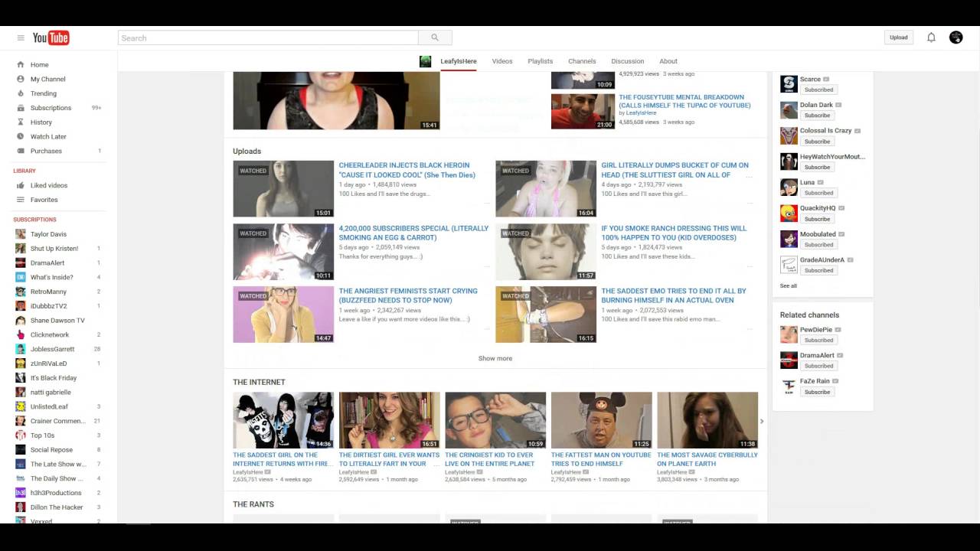
Task: Open THE FATTEST MAN ON YOUTUBE thumbnail
Action: (602, 420)
